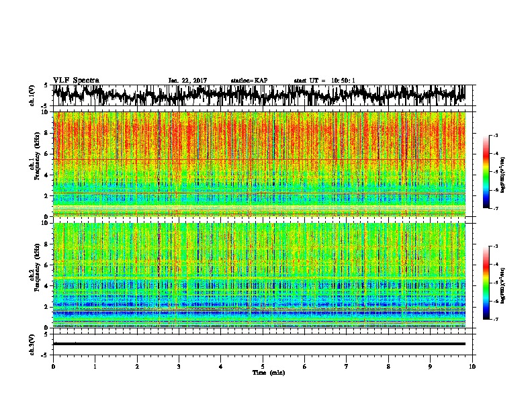This screenshot has width=532, height=411.
Task: Click the ch.2 frequency axis "6" tick label
Action: click(46, 265)
